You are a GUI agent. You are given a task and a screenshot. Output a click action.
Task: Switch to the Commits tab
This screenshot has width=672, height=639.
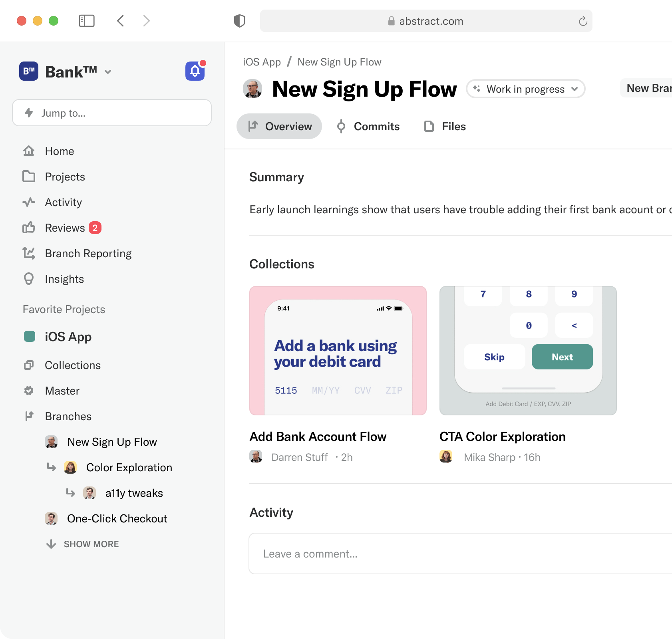[x=368, y=126]
